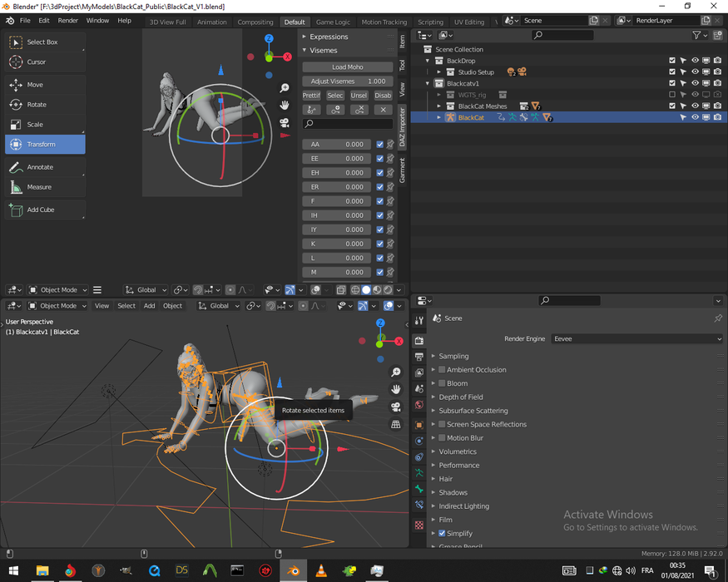Open the World properties globe icon
This screenshot has height=582, width=728.
click(x=418, y=405)
